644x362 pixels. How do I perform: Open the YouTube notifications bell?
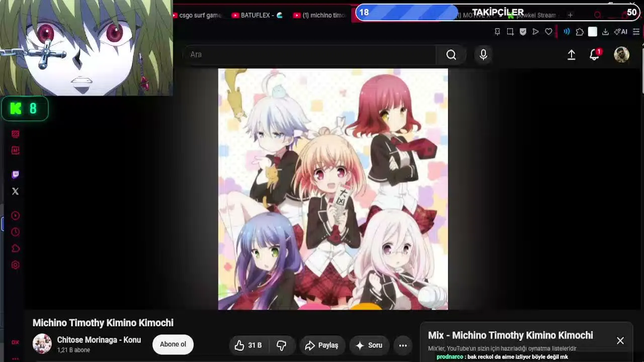595,55
